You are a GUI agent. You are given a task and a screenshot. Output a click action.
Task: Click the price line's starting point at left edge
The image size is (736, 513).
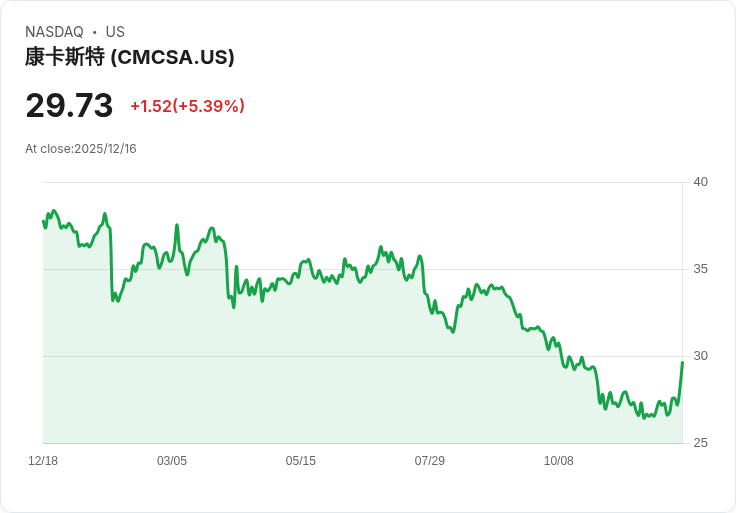pyautogui.click(x=43, y=221)
